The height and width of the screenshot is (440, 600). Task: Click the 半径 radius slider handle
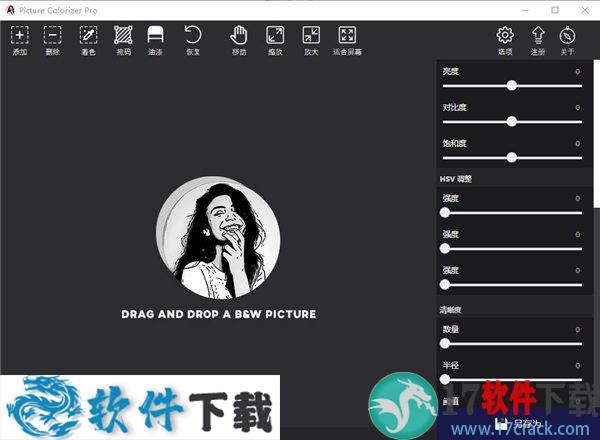tap(445, 380)
